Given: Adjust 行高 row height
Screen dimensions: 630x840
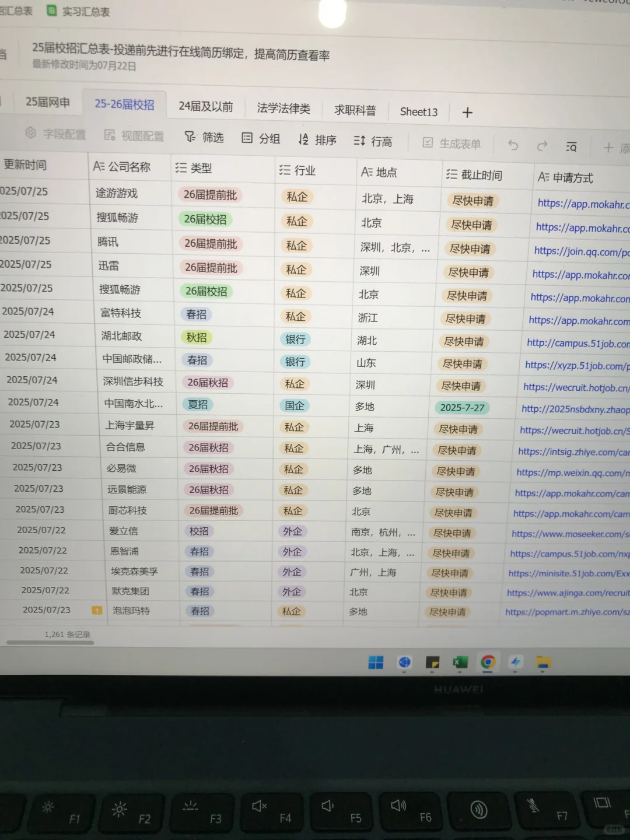Looking at the screenshot, I should coord(373,141).
